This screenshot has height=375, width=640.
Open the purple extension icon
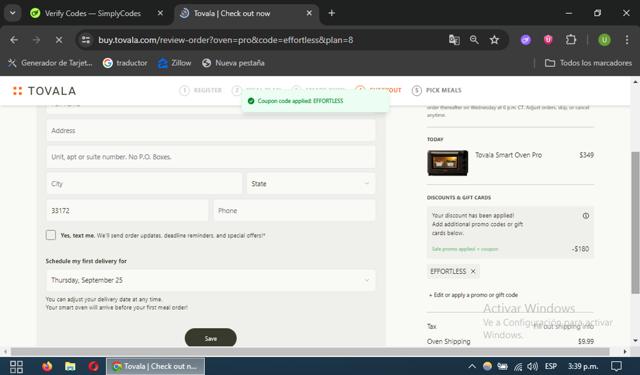tap(526, 40)
